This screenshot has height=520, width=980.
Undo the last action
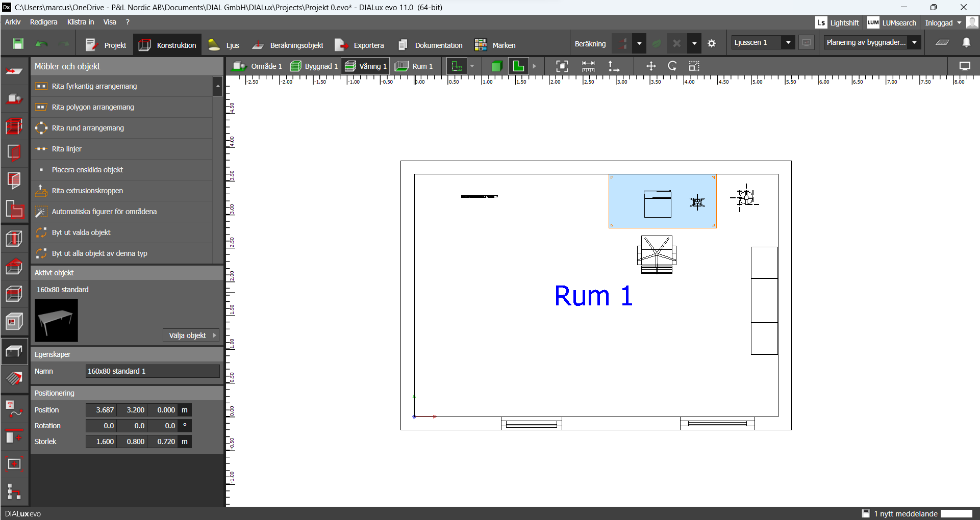(41, 44)
